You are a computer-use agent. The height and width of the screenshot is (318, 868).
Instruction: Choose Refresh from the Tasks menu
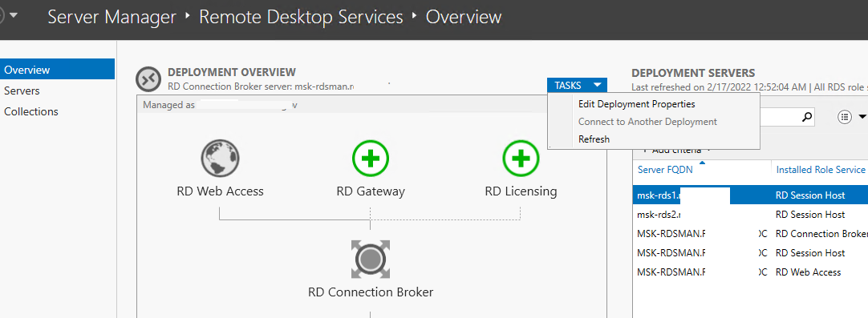pos(594,139)
